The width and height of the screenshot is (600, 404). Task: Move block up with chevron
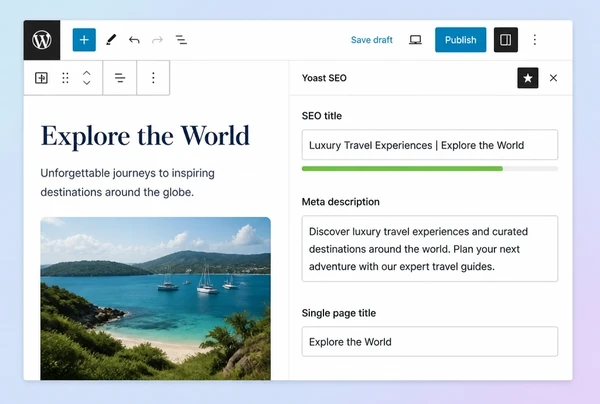click(x=87, y=73)
